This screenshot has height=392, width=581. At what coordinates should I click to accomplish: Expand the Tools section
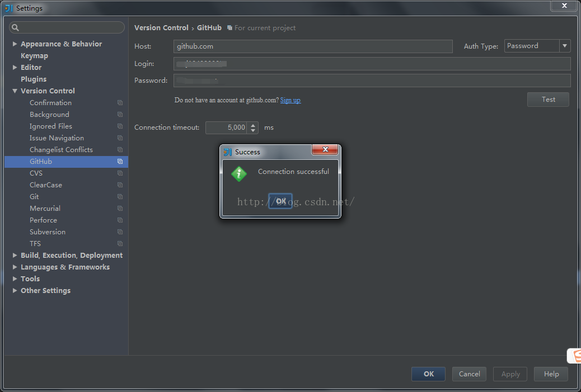tap(15, 278)
